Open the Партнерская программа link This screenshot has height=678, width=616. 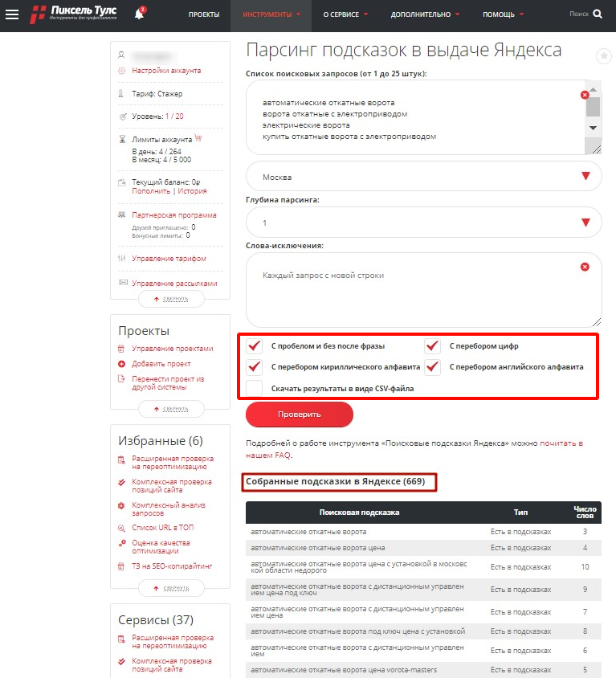[x=174, y=215]
